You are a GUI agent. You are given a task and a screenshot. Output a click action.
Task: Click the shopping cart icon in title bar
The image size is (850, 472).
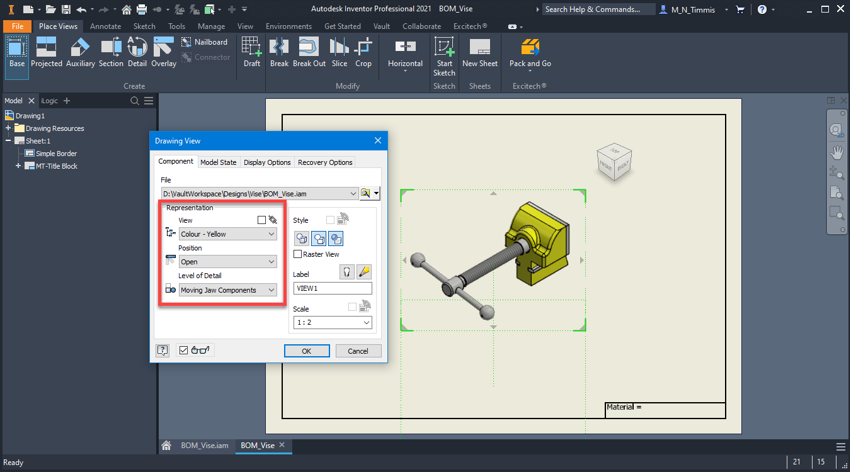pyautogui.click(x=740, y=9)
